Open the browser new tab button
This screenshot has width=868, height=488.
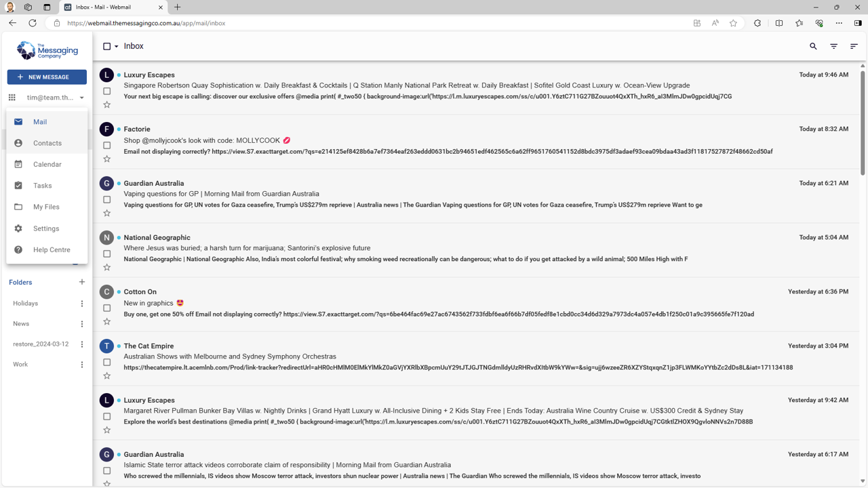178,7
